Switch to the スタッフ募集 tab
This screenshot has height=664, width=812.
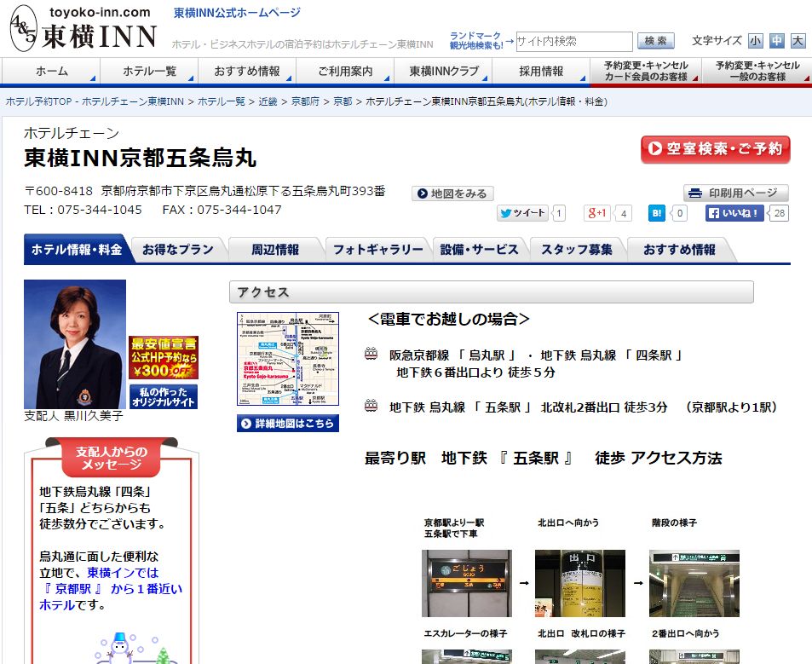tap(576, 250)
